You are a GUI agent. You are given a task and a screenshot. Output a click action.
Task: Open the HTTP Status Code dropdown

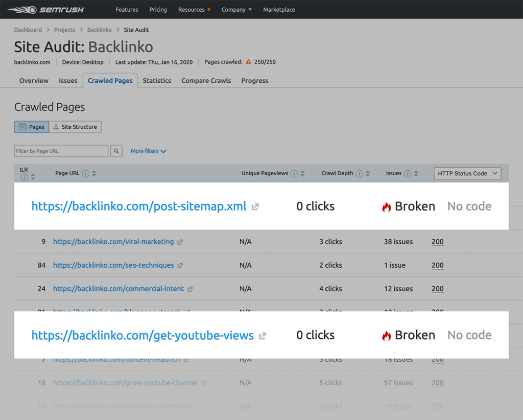coord(467,173)
